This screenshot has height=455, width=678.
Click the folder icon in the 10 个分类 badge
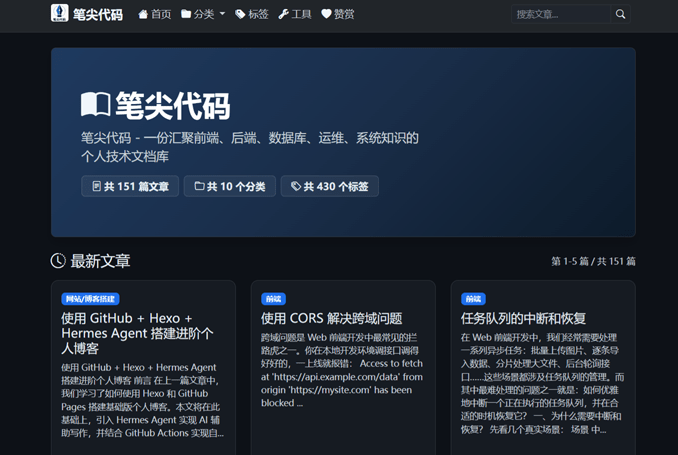click(x=199, y=186)
